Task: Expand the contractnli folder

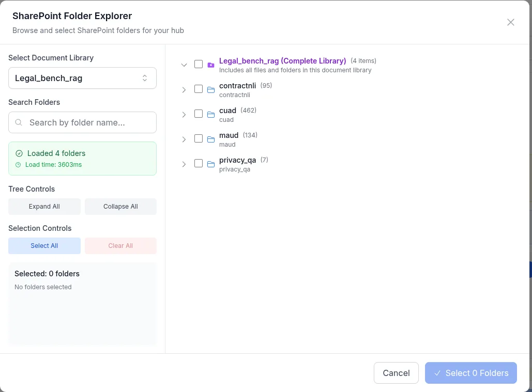Action: (184, 90)
